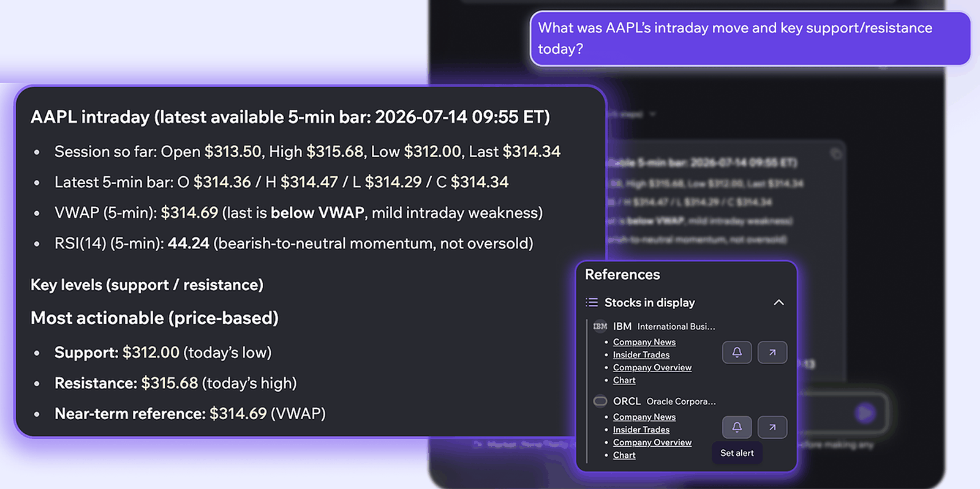Click the IBM company logo icon
980x489 pixels.
click(x=600, y=326)
